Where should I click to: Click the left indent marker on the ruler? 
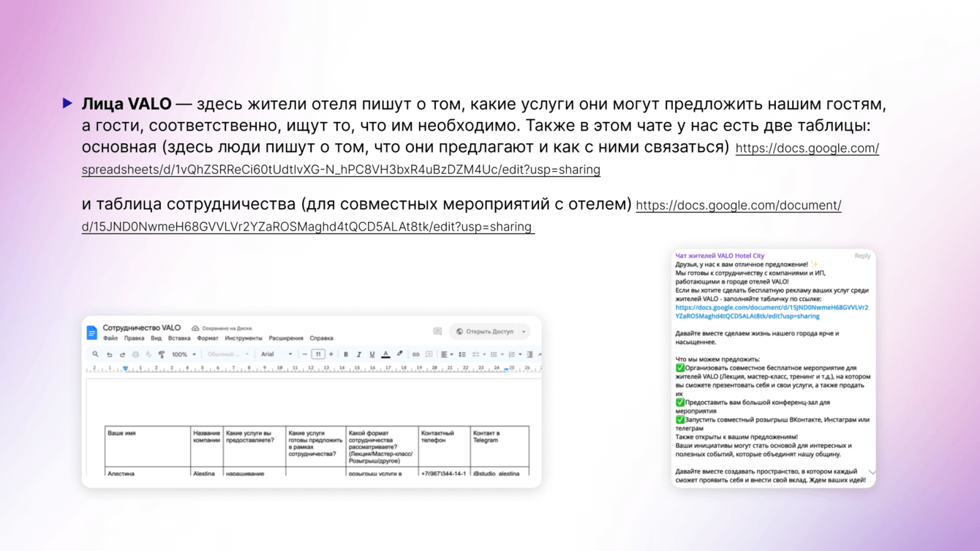click(126, 368)
